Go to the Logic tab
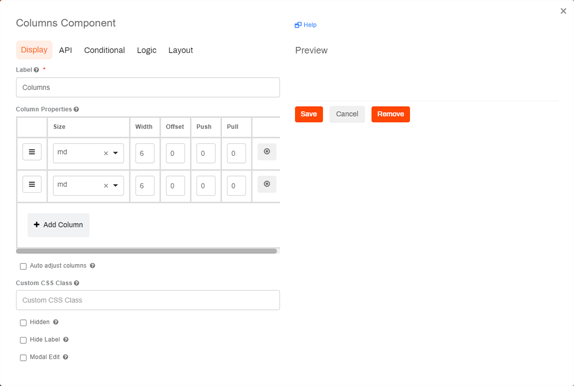 tap(147, 50)
